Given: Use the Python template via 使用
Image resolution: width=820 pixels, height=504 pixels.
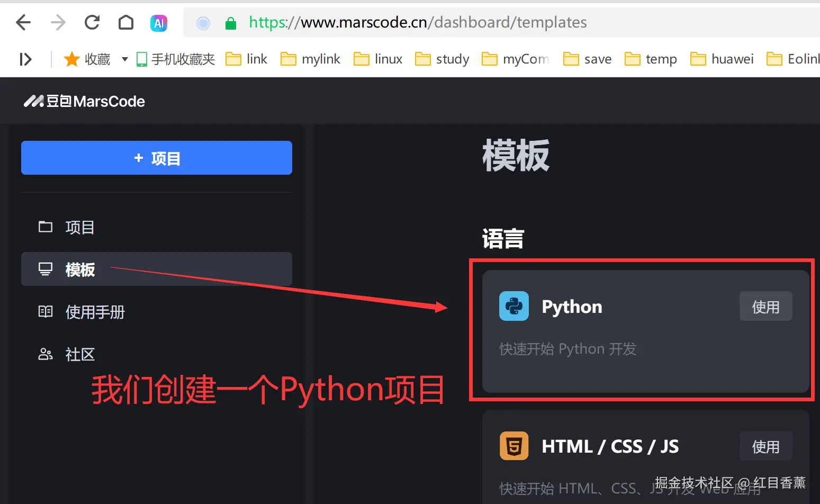Looking at the screenshot, I should pyautogui.click(x=765, y=306).
